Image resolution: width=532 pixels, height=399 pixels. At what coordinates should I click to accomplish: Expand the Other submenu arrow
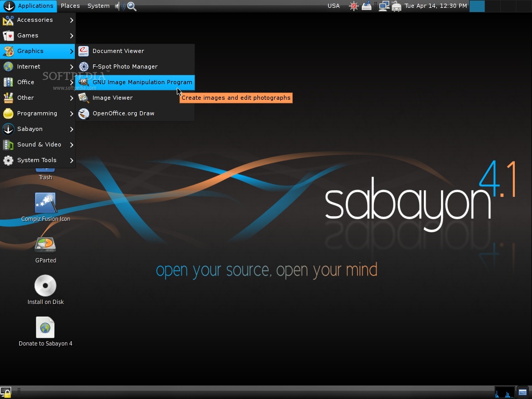tap(72, 98)
